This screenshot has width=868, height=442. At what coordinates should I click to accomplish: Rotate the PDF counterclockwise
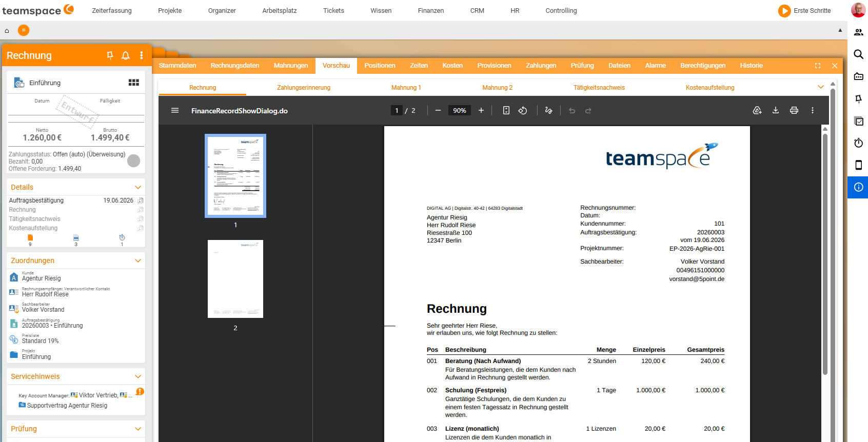[x=523, y=110]
